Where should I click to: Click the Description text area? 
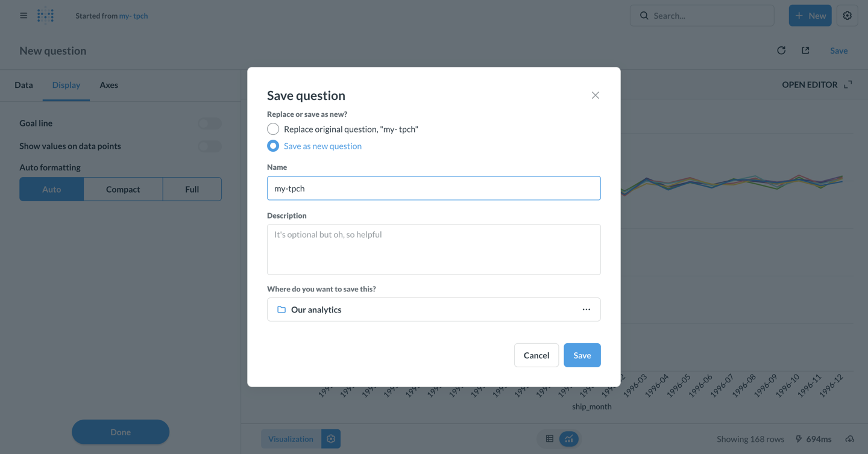tap(433, 249)
